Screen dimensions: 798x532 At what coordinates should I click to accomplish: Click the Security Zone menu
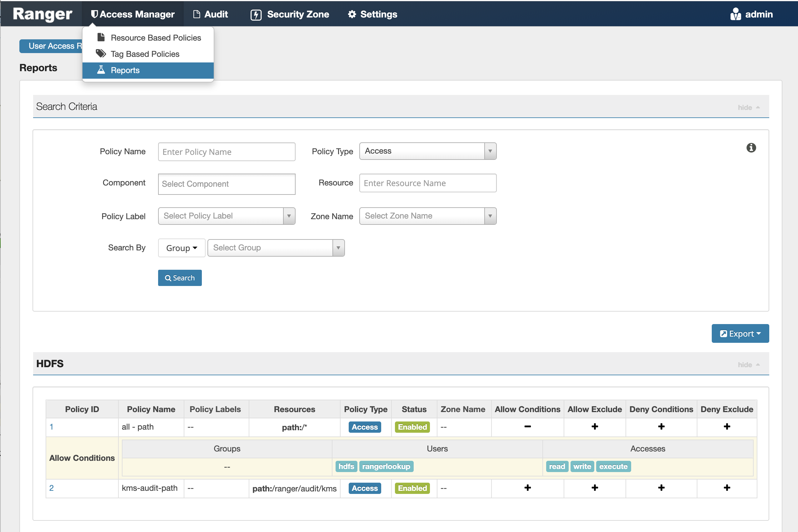point(290,14)
